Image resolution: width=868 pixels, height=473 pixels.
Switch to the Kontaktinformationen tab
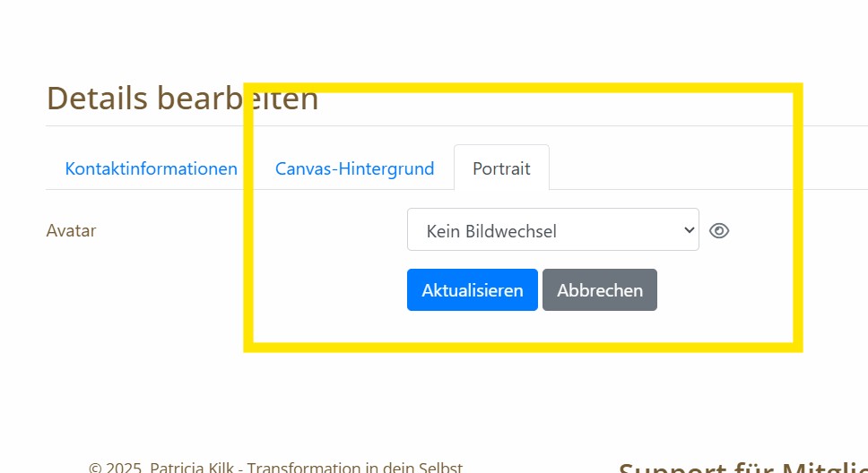point(151,168)
